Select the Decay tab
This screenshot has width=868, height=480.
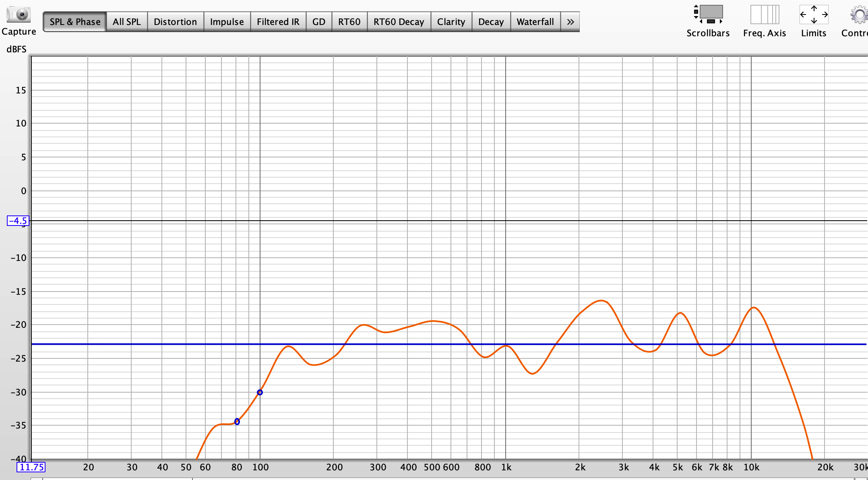tap(491, 22)
